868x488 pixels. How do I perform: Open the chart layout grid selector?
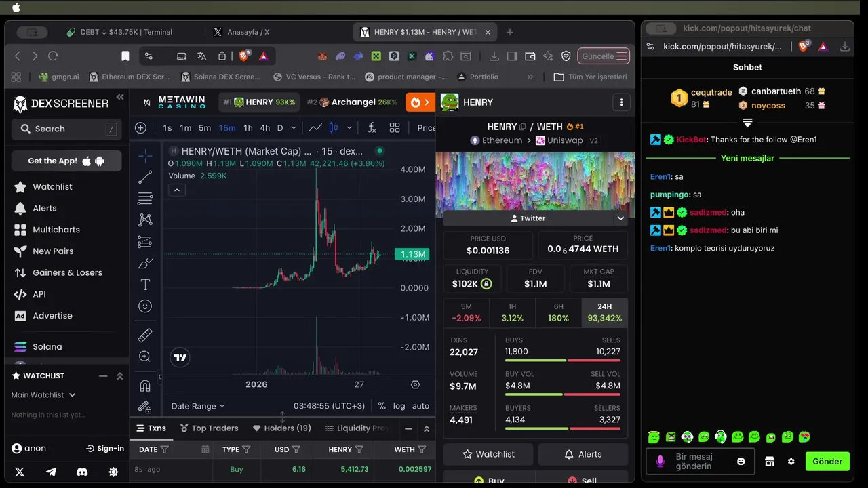click(x=395, y=127)
